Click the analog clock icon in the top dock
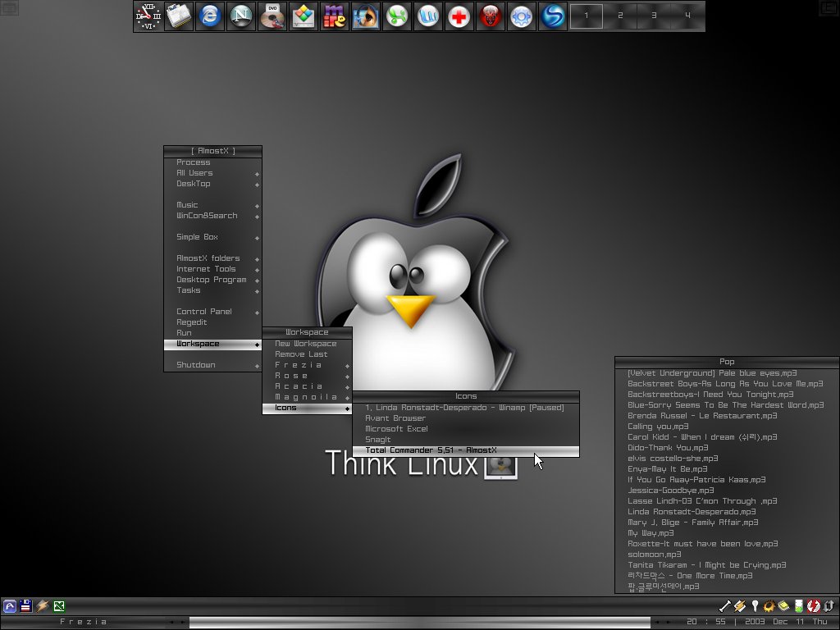This screenshot has height=630, width=840. pos(148,16)
